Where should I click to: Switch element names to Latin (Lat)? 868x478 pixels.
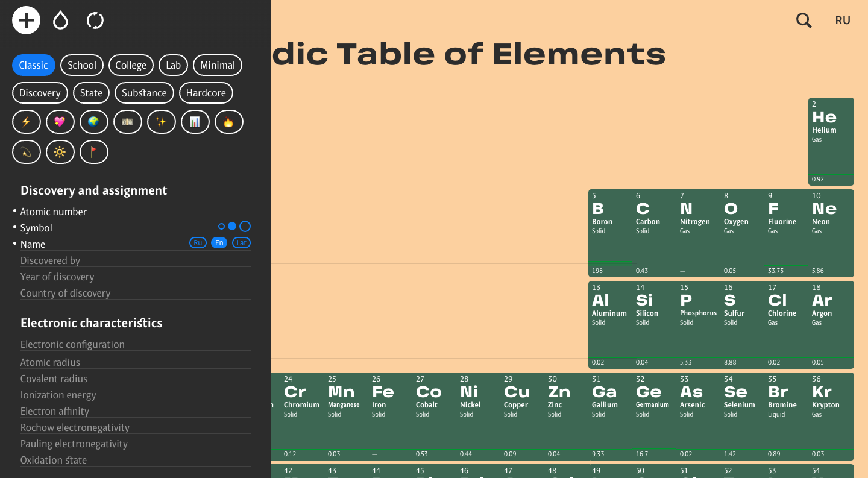(x=241, y=243)
